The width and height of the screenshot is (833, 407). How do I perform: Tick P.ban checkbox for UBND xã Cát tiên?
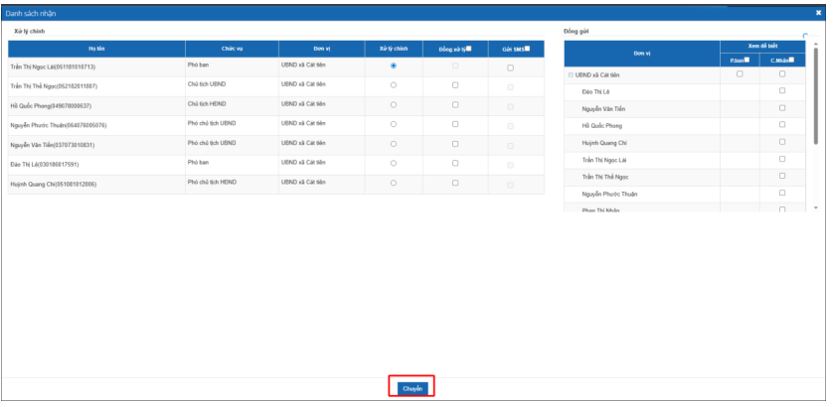point(740,75)
